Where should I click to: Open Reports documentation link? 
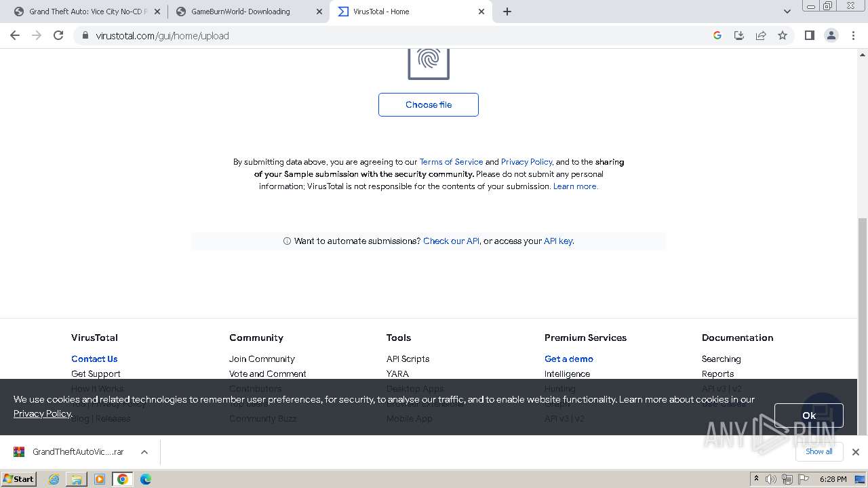pyautogui.click(x=717, y=373)
